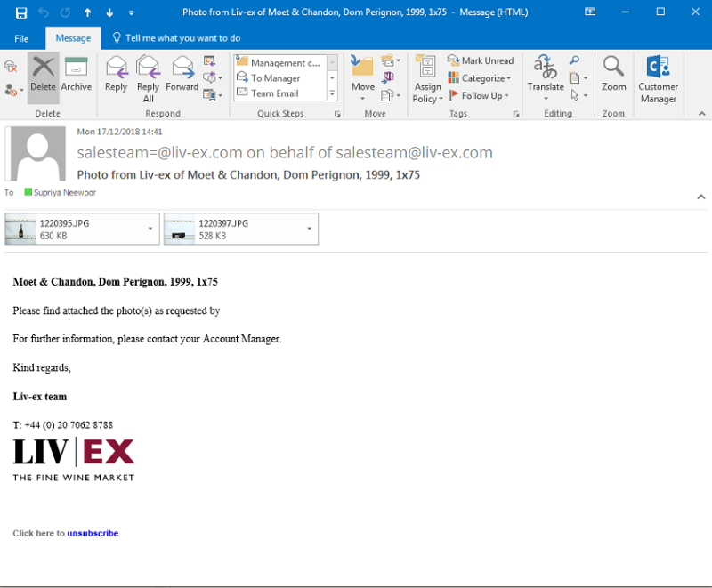Select the Team Email quick step
Image resolution: width=712 pixels, height=588 pixels.
click(279, 93)
